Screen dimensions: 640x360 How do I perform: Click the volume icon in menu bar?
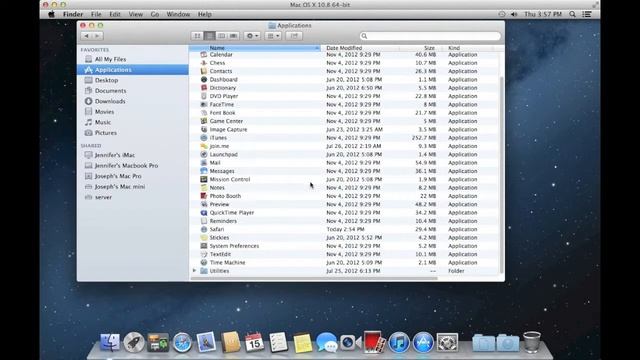pos(514,14)
